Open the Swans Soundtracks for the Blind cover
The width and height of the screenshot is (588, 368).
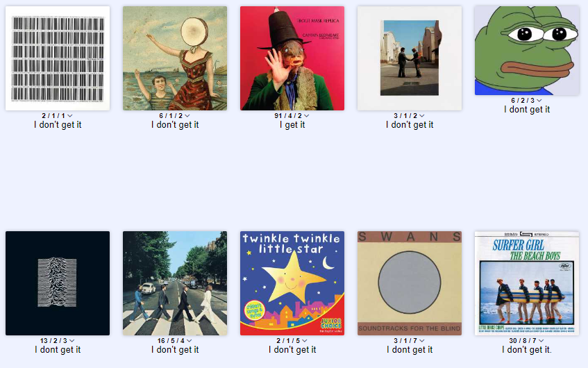click(x=410, y=283)
